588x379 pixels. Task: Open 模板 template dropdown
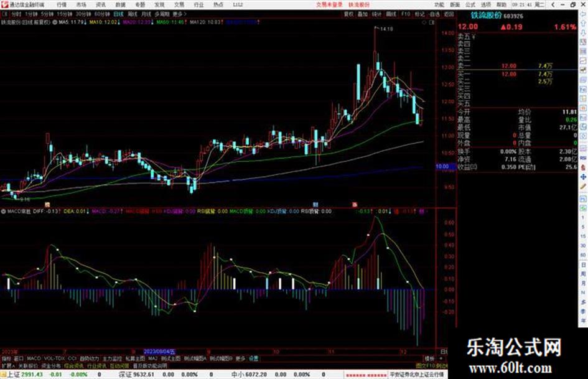point(429,358)
